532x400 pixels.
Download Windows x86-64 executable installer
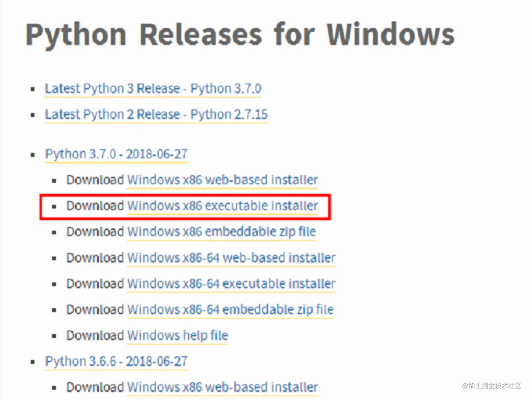[231, 284]
